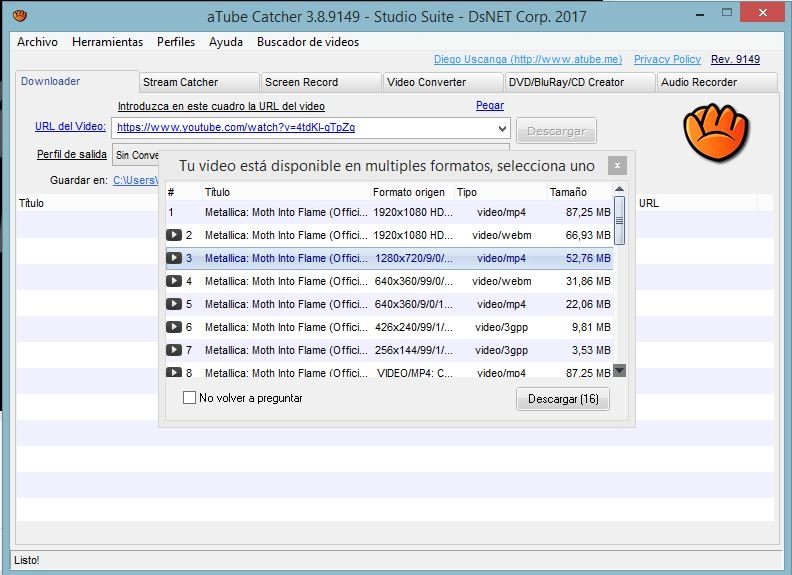The width and height of the screenshot is (792, 575).
Task: Click play icon on format row 6
Action: [174, 327]
